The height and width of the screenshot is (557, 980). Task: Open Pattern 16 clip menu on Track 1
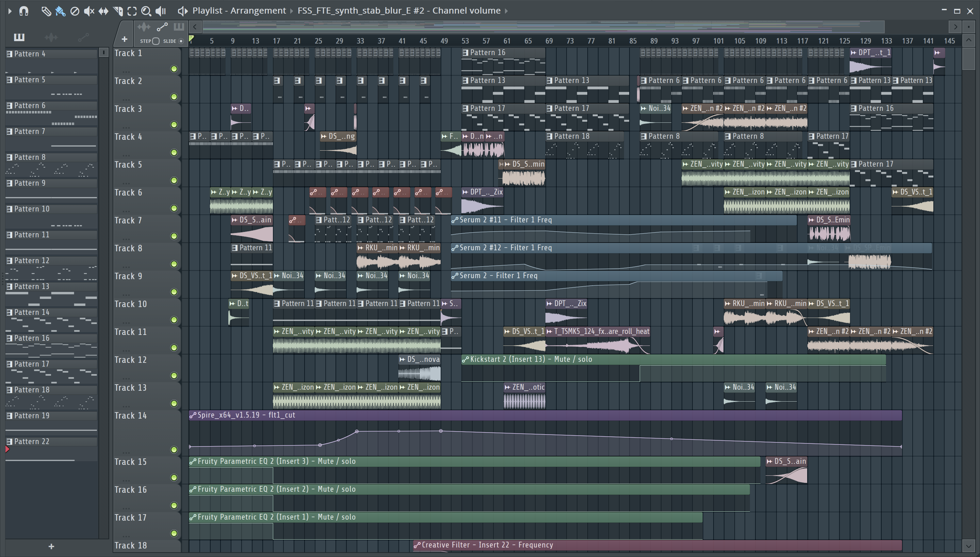point(465,53)
